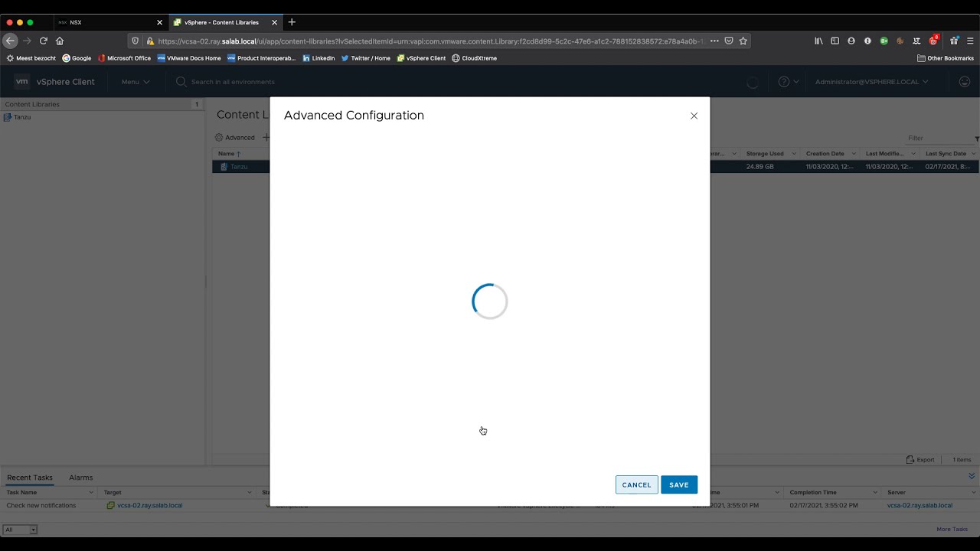Open the Twitter / Home bookmark
The height and width of the screenshot is (551, 980).
coord(366,58)
